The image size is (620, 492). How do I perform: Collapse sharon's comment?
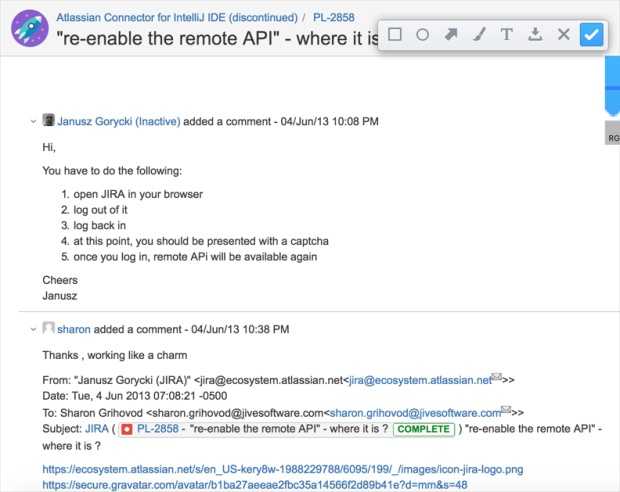pos(33,328)
